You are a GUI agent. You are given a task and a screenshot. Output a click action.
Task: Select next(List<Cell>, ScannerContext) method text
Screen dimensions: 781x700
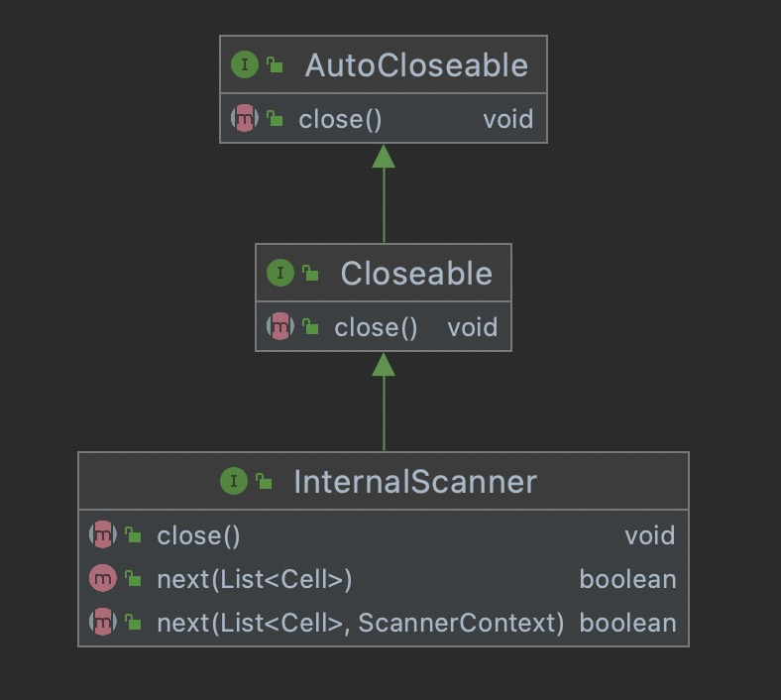[x=360, y=623]
